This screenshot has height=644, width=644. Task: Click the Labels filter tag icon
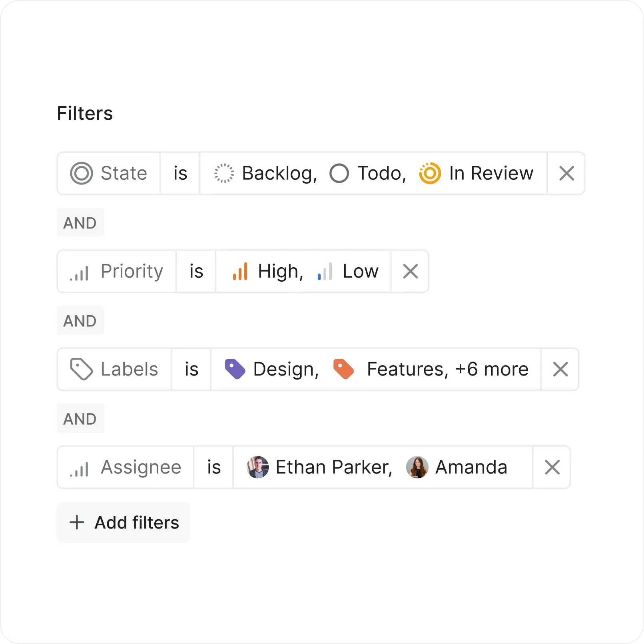point(81,369)
